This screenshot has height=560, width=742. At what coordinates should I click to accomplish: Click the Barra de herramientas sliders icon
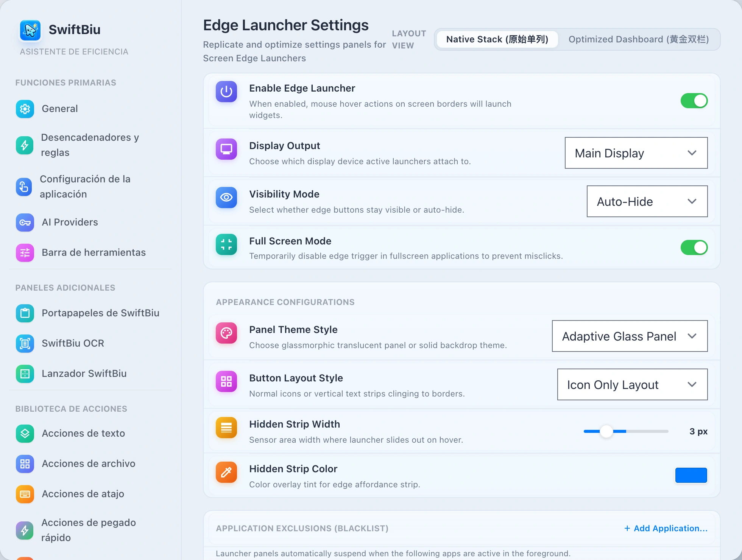25,253
